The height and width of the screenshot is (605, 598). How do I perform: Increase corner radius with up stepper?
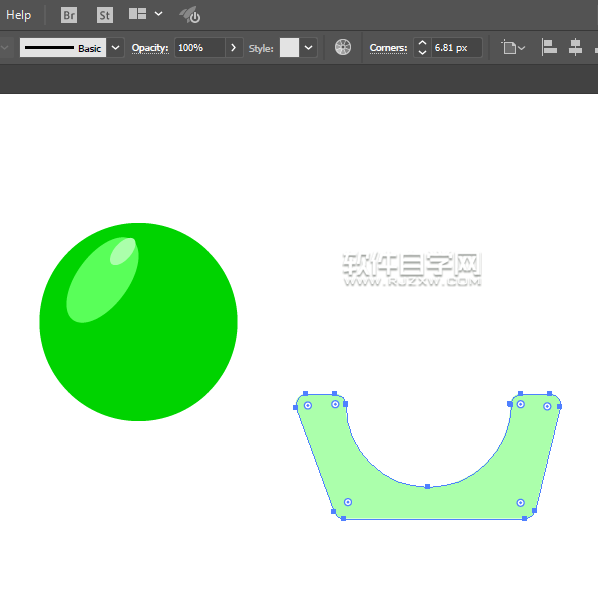coord(422,43)
